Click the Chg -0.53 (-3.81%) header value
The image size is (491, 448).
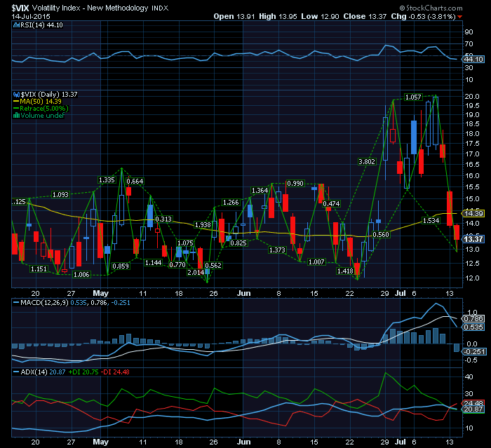coord(423,16)
